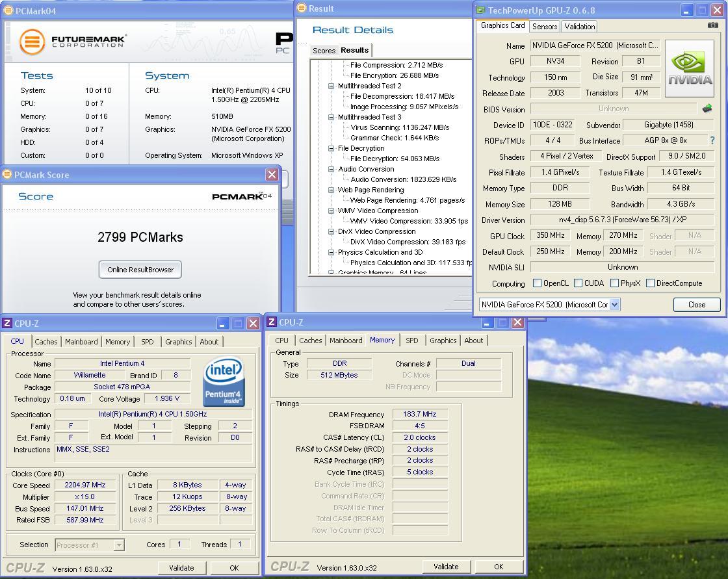728x579 pixels.
Task: Click the Result window title icon
Action: (302, 8)
